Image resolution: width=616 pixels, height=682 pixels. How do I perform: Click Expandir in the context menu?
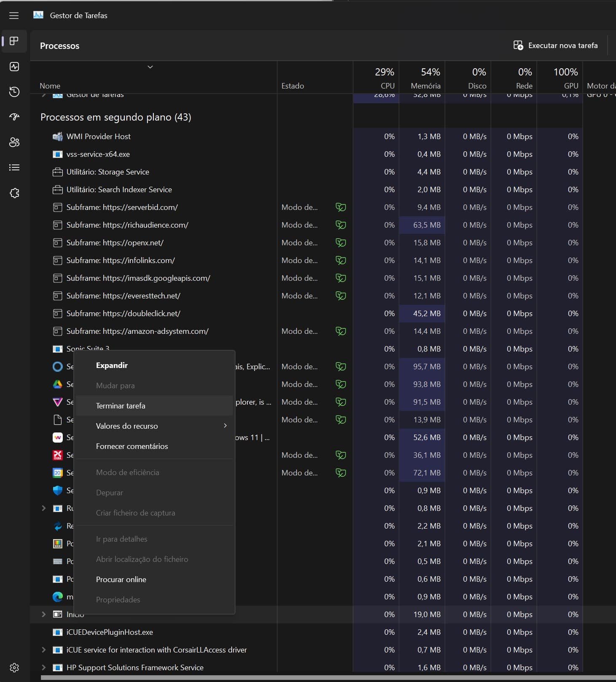click(x=112, y=365)
